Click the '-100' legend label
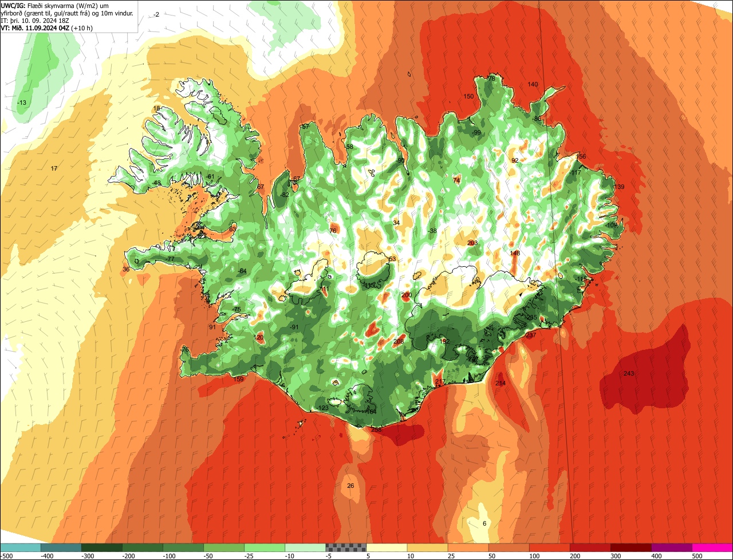The height and width of the screenshot is (560, 733). click(169, 555)
